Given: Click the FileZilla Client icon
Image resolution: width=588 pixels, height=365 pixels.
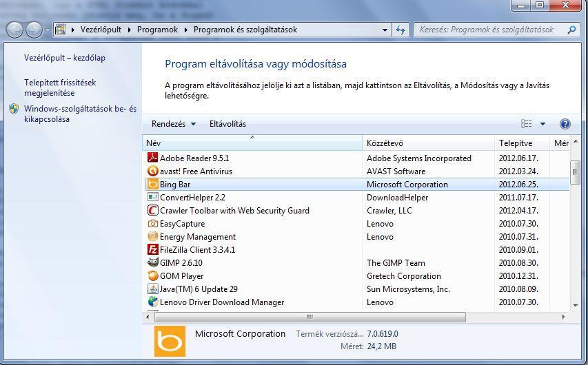Looking at the screenshot, I should (x=152, y=249).
